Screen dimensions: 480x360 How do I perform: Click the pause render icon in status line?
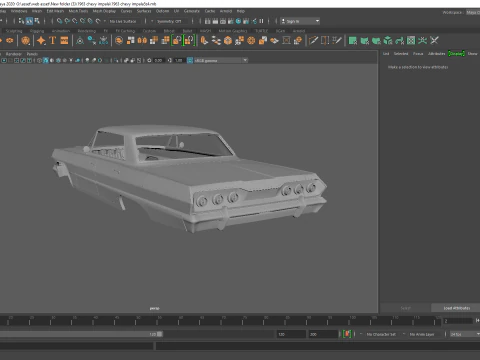262,21
